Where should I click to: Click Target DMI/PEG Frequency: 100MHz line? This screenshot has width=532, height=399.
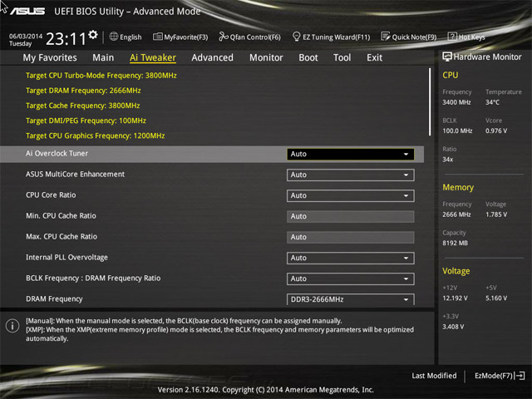tap(86, 121)
